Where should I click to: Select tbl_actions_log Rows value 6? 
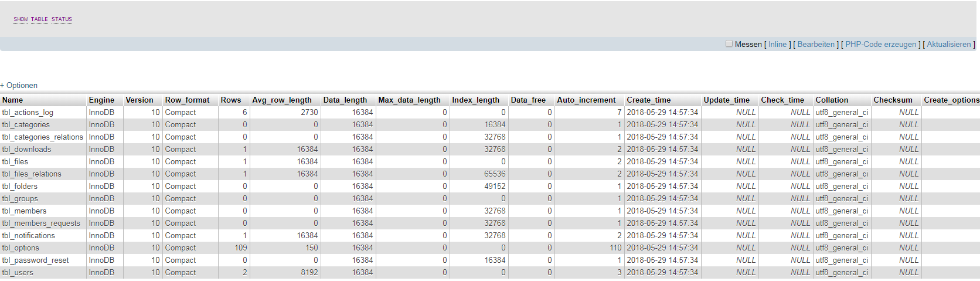[245, 112]
